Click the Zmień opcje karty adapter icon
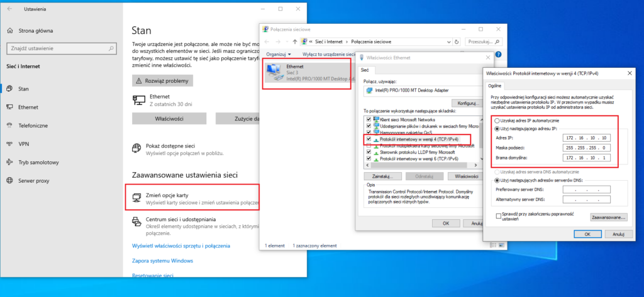This screenshot has width=644, height=297. tap(136, 199)
